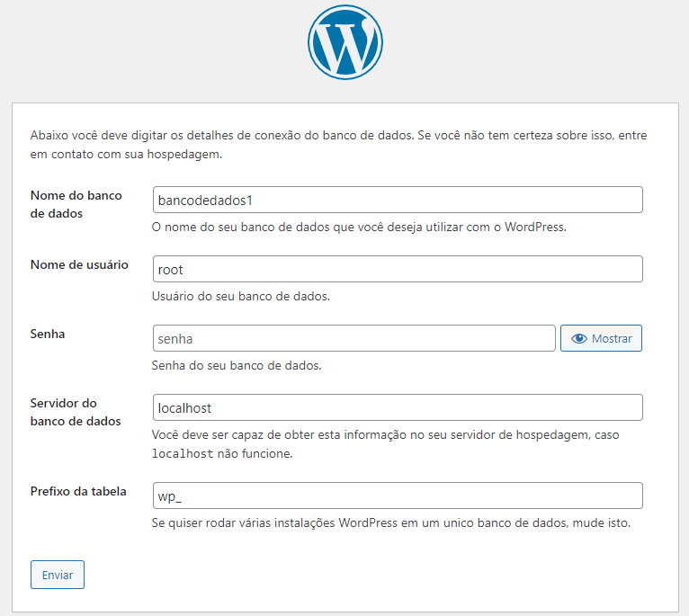Click the intro paragraph about database connection details
This screenshot has width=689, height=616.
pos(338,144)
